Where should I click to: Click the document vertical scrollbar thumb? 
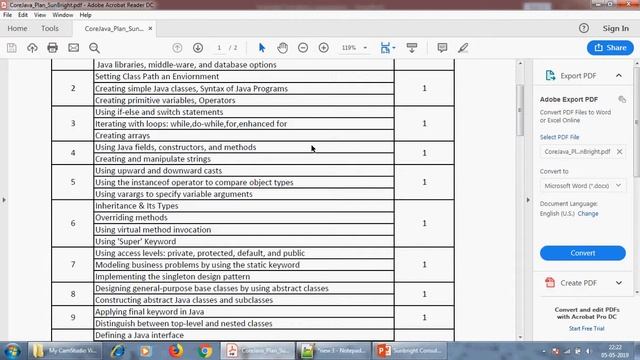[x=520, y=110]
